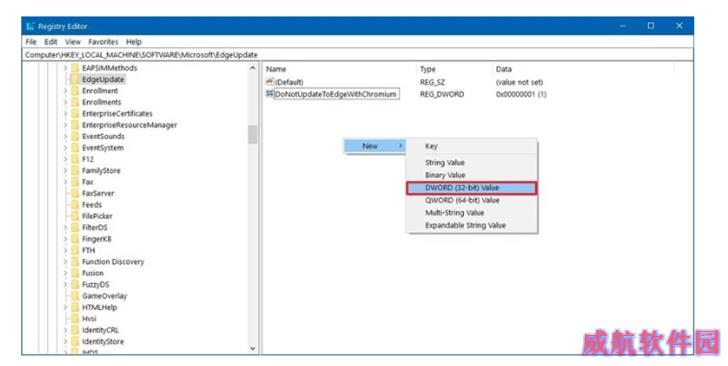Choose Expandable String Value
Viewport: 728px width, 366px height.
[x=472, y=225]
